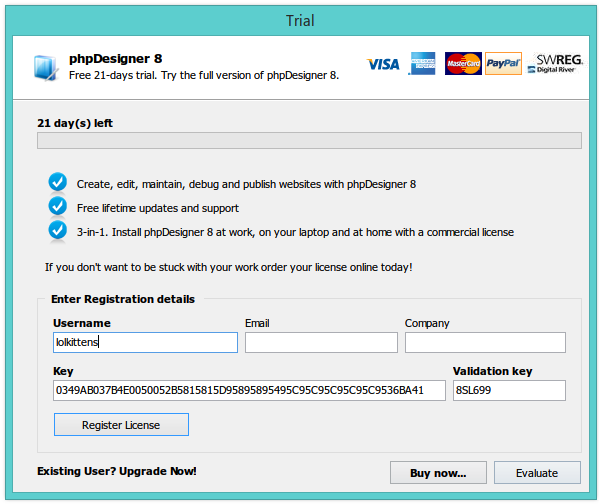Click the phpDesigner 8 application icon
The image size is (599, 504).
46,68
